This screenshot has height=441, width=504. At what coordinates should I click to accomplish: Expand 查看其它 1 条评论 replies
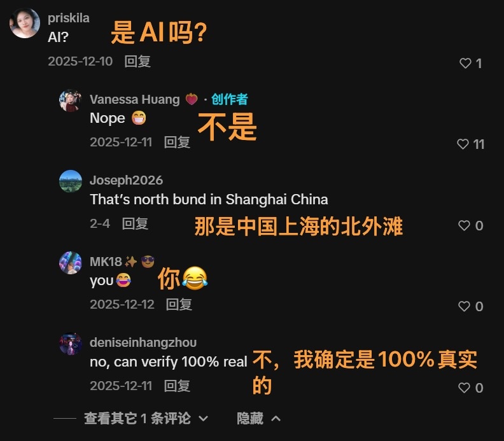tap(146, 418)
